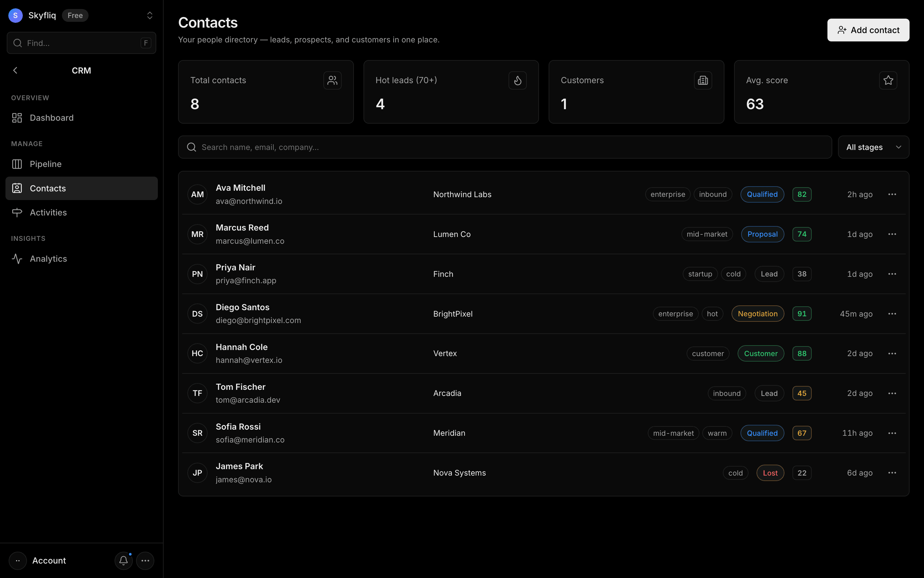Viewport: 924px width, 578px height.
Task: Click the Avg. score star icon
Action: (888, 80)
